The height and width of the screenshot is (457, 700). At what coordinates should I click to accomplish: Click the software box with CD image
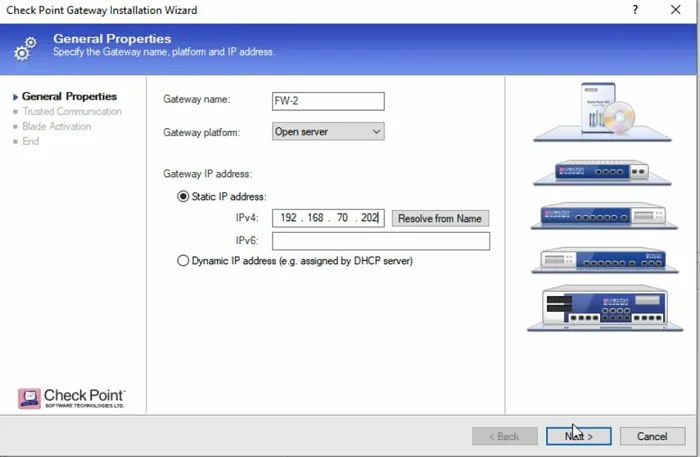[603, 112]
